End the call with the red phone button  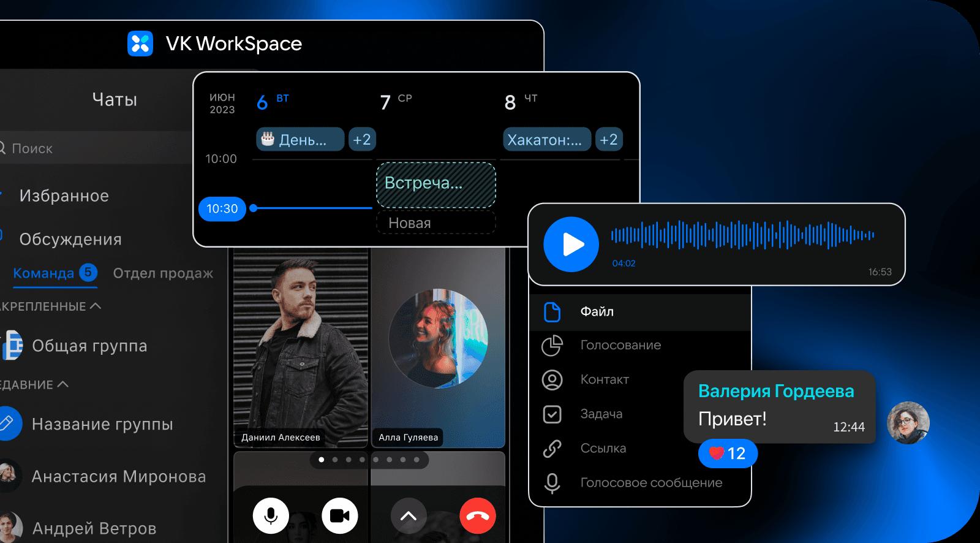tap(478, 515)
